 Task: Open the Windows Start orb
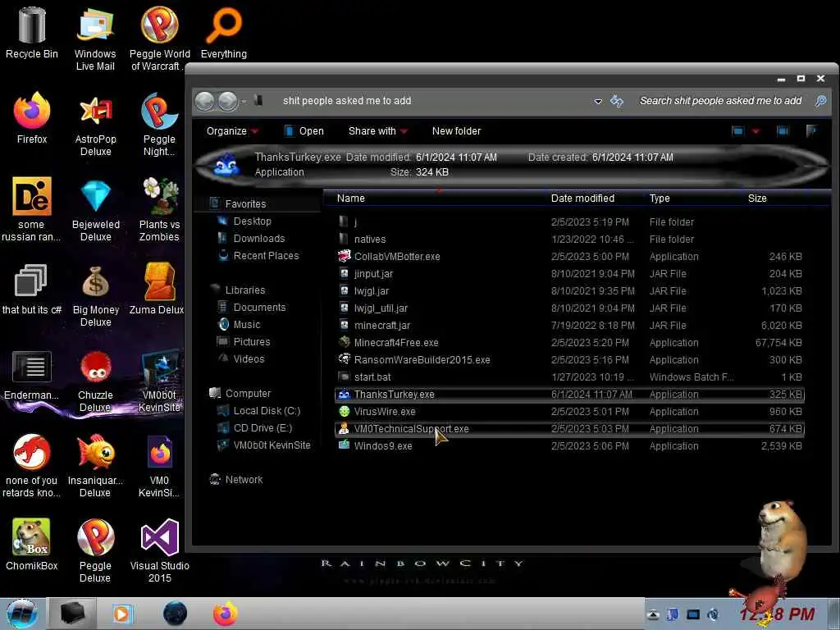(22, 614)
